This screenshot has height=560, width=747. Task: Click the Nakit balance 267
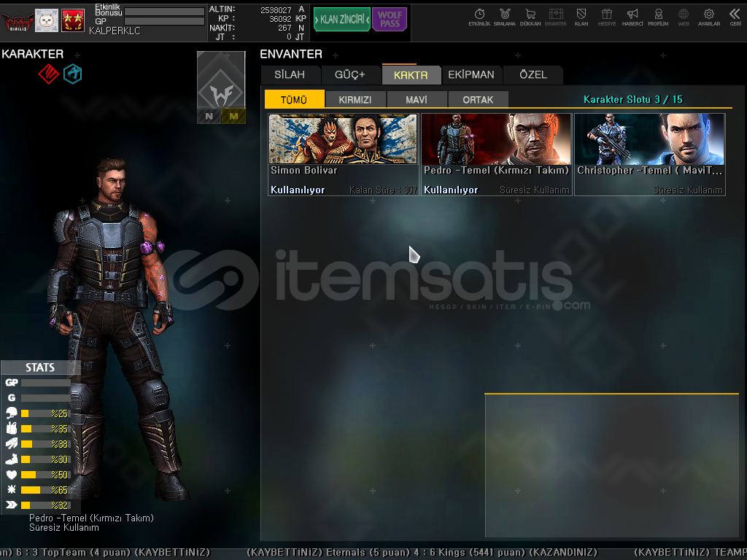pos(285,28)
